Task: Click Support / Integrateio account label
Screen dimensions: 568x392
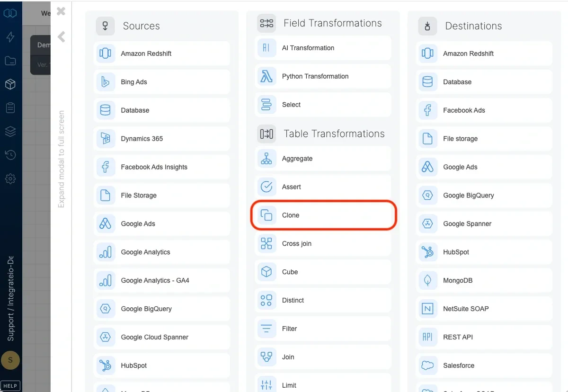Action: [10, 299]
